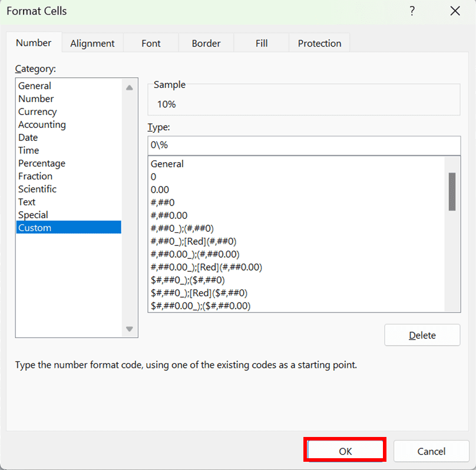The width and height of the screenshot is (476, 470).
Task: Select the 0 format code
Action: click(297, 177)
